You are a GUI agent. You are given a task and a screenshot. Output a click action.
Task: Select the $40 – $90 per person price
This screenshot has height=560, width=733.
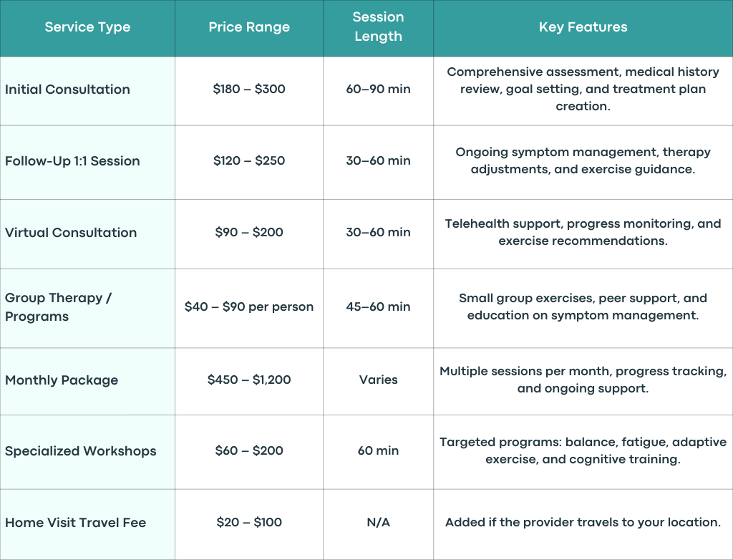click(x=249, y=306)
